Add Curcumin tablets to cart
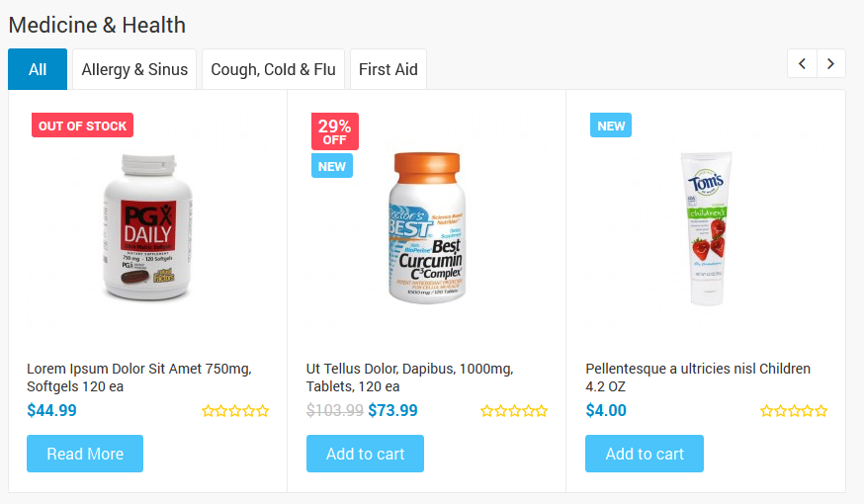Screen dimensions: 864x504 coord(365,454)
